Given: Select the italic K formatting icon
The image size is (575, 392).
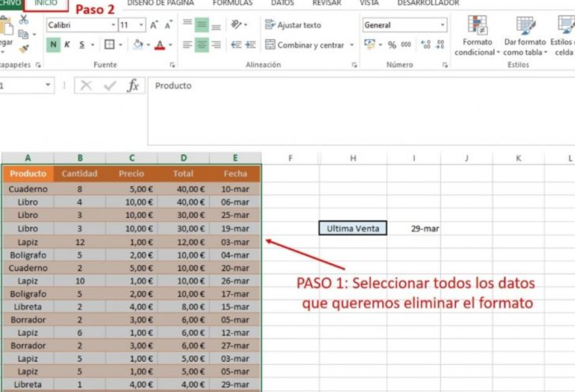Looking at the screenshot, I should click(66, 44).
